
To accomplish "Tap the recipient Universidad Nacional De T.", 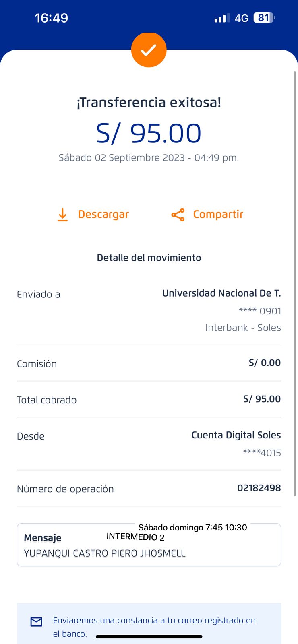I will [x=221, y=293].
